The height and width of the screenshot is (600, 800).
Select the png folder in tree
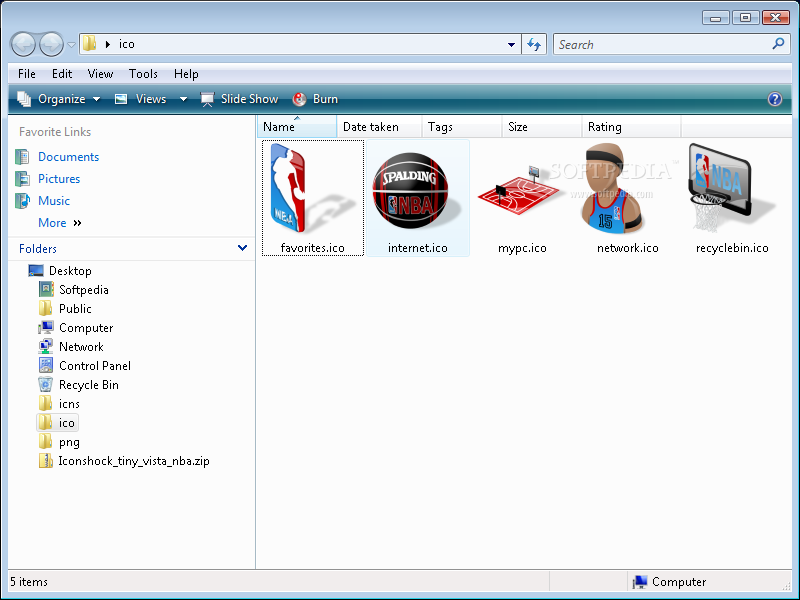pos(69,442)
